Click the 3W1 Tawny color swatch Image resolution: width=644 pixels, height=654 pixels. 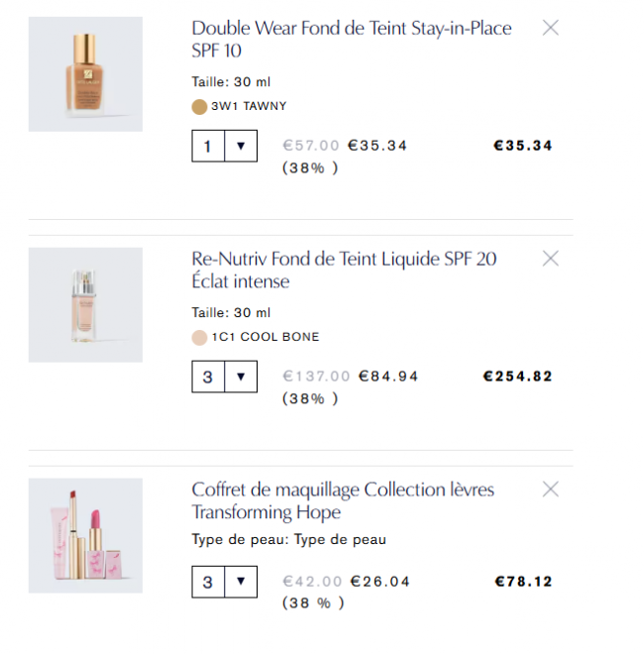point(199,106)
